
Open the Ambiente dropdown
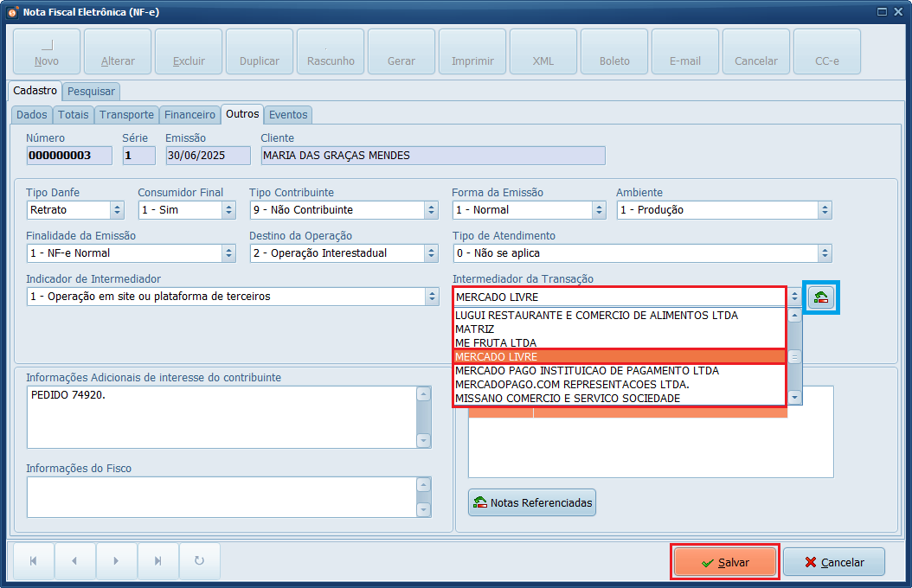point(825,210)
